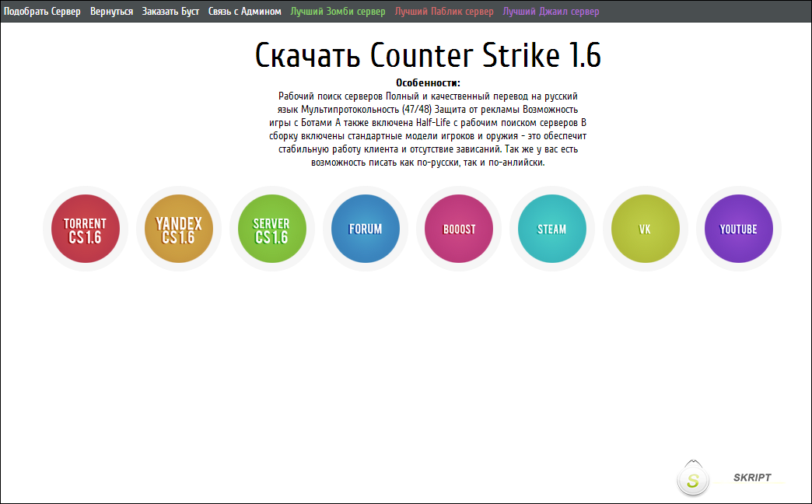Click the round S logo icon
Image resolution: width=812 pixels, height=504 pixels.
coord(693,479)
